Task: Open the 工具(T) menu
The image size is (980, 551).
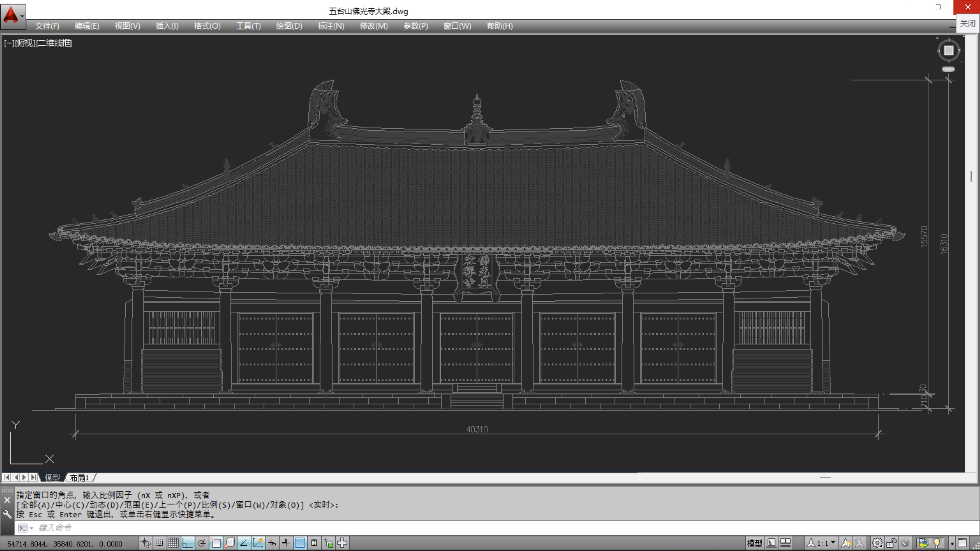Action: pos(248,26)
